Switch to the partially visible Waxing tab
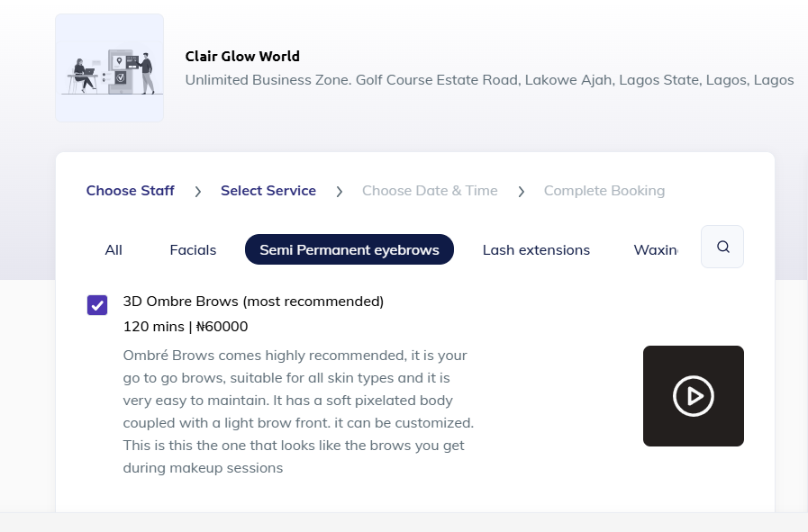The height and width of the screenshot is (532, 808). pos(656,249)
